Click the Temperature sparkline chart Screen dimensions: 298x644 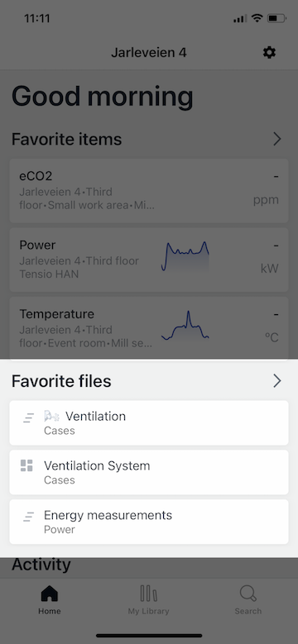[185, 325]
